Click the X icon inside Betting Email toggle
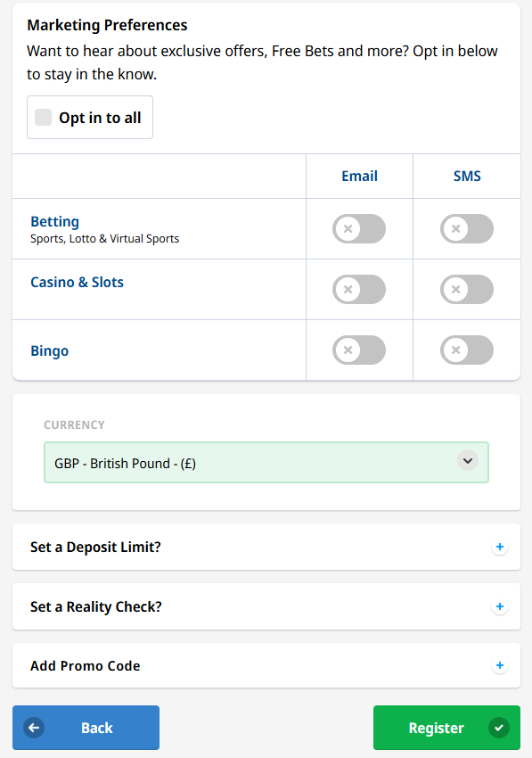The image size is (532, 758). click(349, 229)
